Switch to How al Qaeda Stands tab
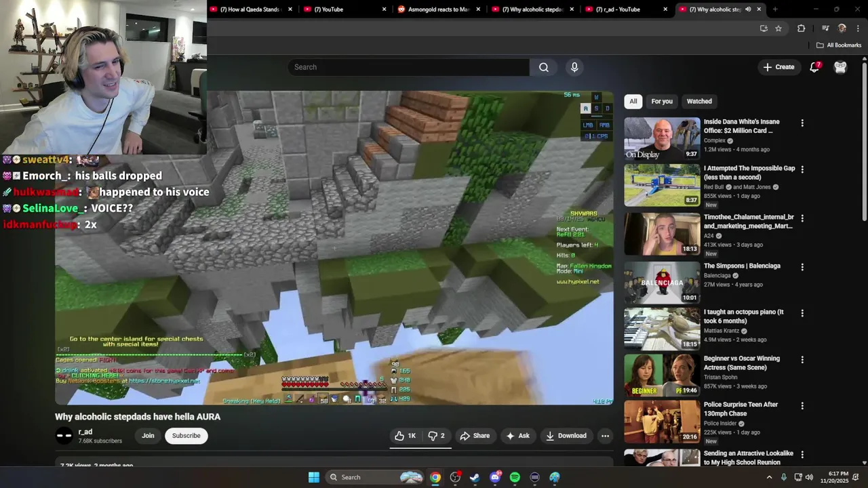 [x=252, y=9]
